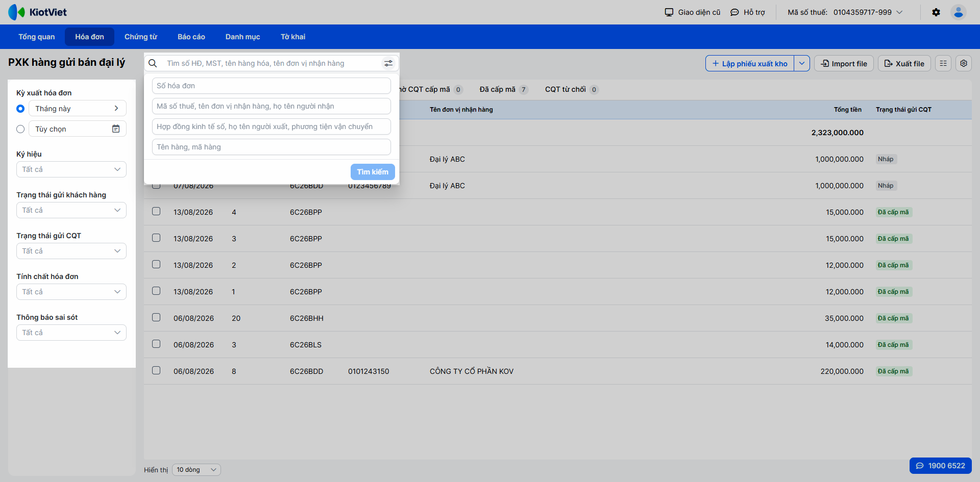Screen dimensions: 980x482
Task: Click the Xuất file button
Action: pyautogui.click(x=904, y=63)
